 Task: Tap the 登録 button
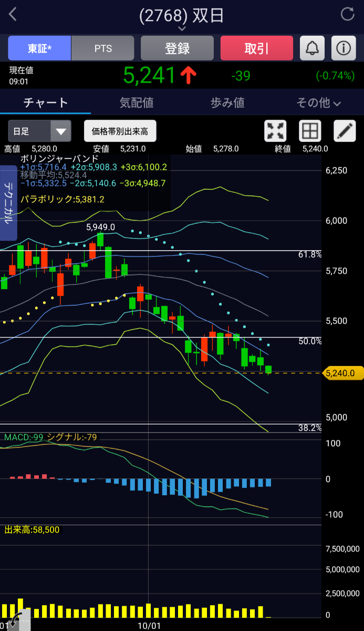click(x=177, y=48)
